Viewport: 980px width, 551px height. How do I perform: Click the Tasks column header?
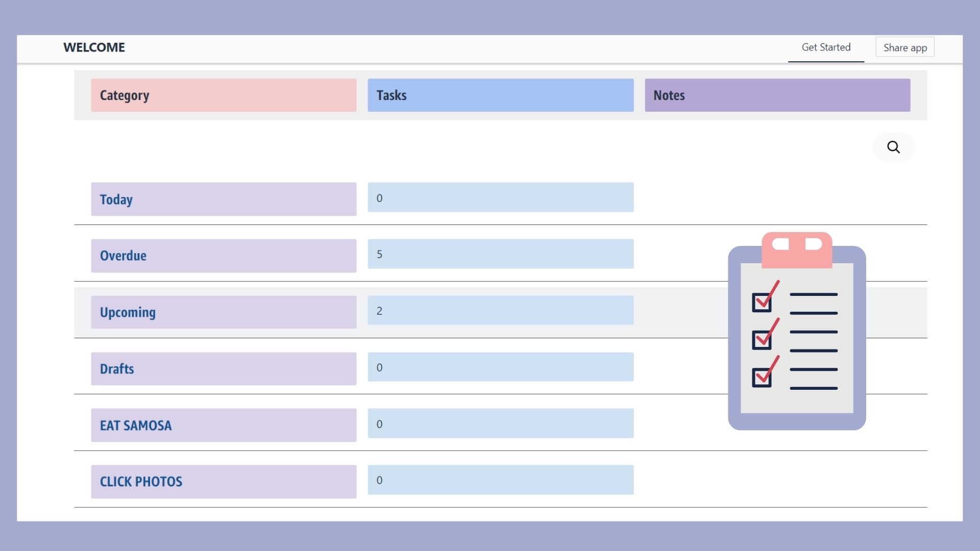point(500,95)
